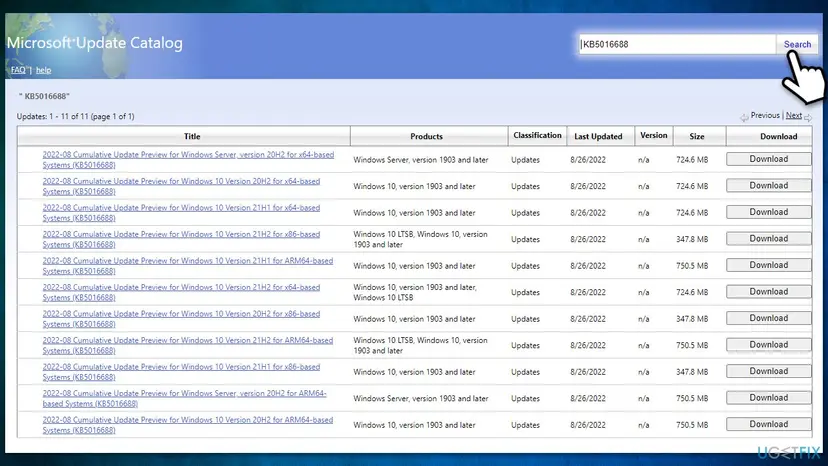Go to Next results page
Image resolution: width=828 pixels, height=466 pixels.
pyautogui.click(x=793, y=115)
